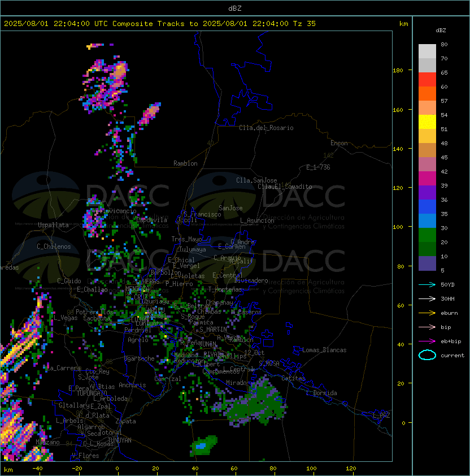
Task: Click the yellow eburn arrow in legend
Action: pyautogui.click(x=427, y=313)
